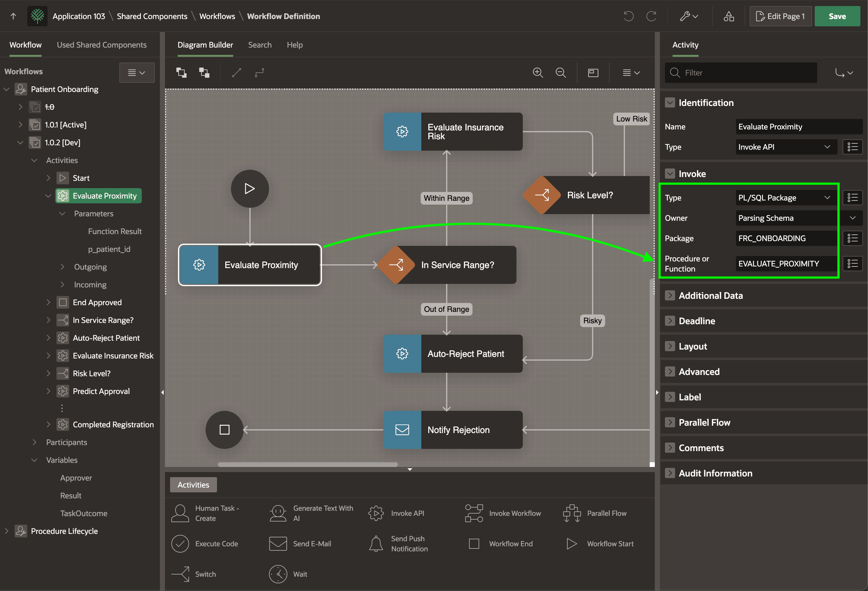Collapse the Invoke section toggle

pyautogui.click(x=670, y=174)
